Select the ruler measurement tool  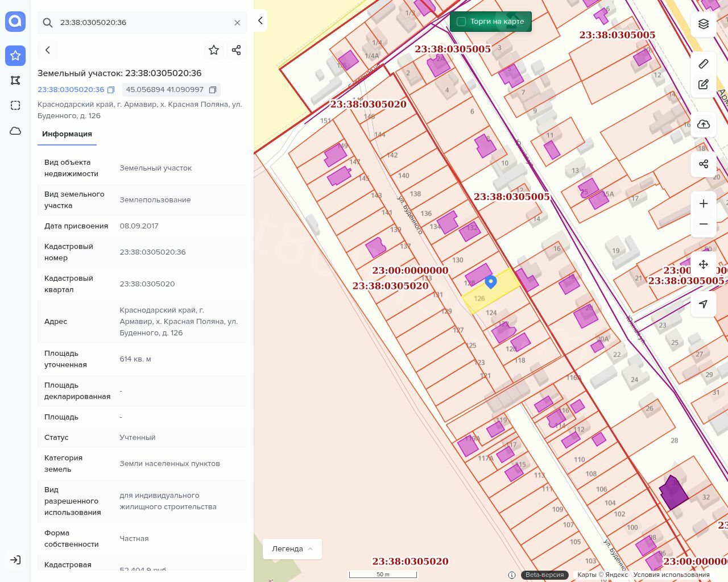coord(704,64)
